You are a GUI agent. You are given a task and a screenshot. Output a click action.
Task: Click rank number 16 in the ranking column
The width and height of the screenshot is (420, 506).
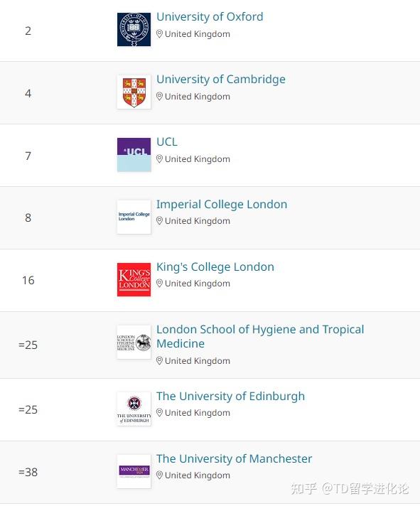pos(28,280)
